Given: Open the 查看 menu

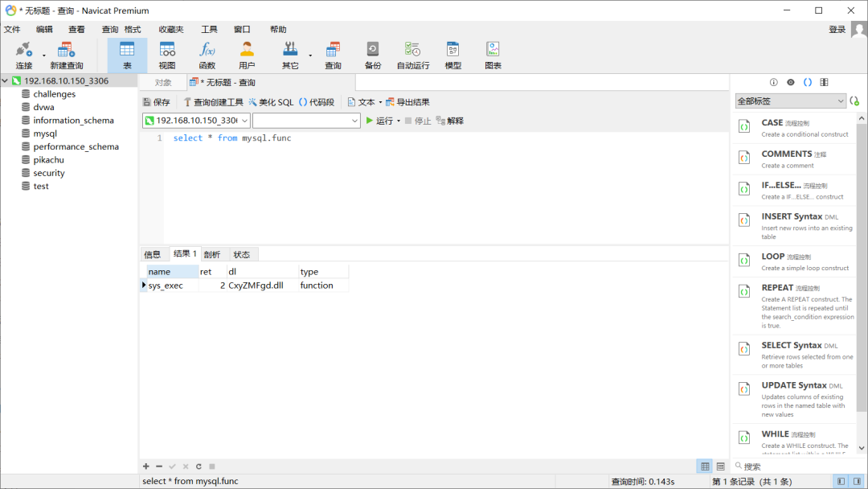Looking at the screenshot, I should coord(76,29).
